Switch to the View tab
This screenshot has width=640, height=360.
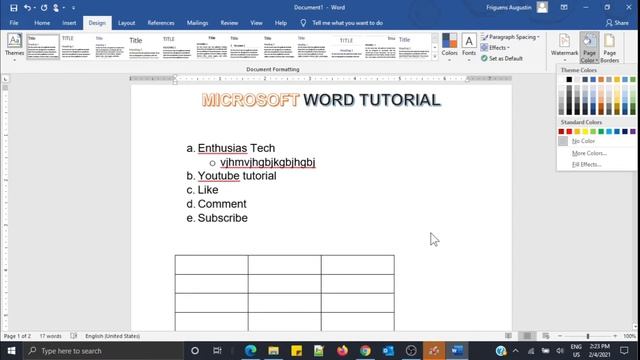256,23
